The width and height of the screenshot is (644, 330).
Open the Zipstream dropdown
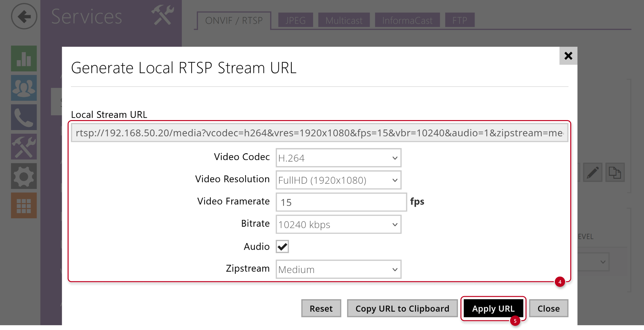coord(338,269)
